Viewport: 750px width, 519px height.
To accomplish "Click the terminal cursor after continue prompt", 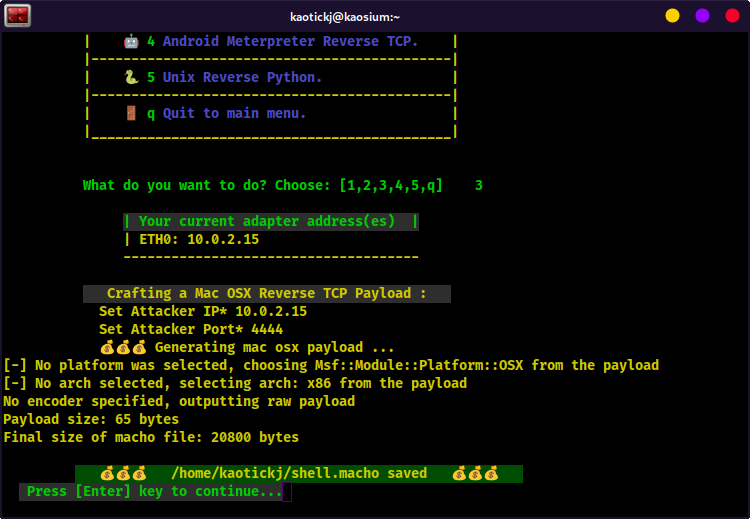I will (x=287, y=492).
